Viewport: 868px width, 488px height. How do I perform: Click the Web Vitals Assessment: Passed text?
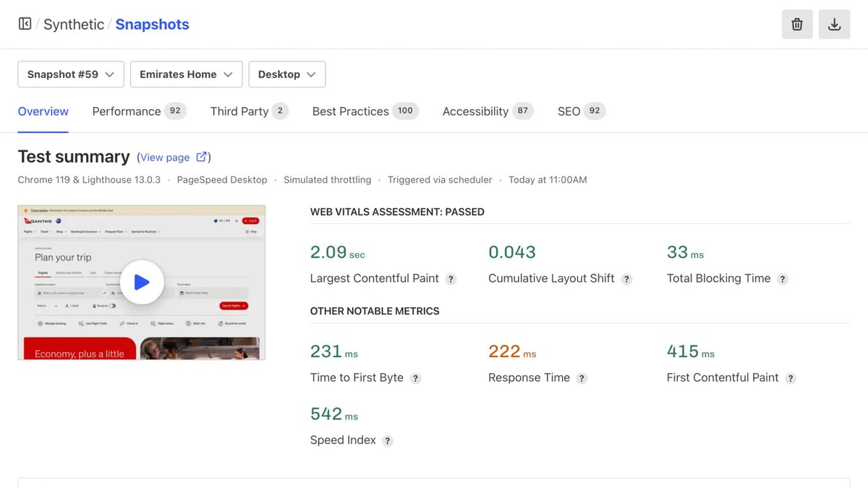[x=397, y=212]
